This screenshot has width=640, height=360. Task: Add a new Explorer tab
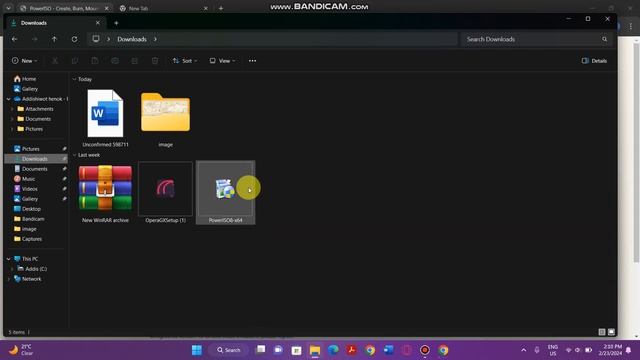(116, 23)
